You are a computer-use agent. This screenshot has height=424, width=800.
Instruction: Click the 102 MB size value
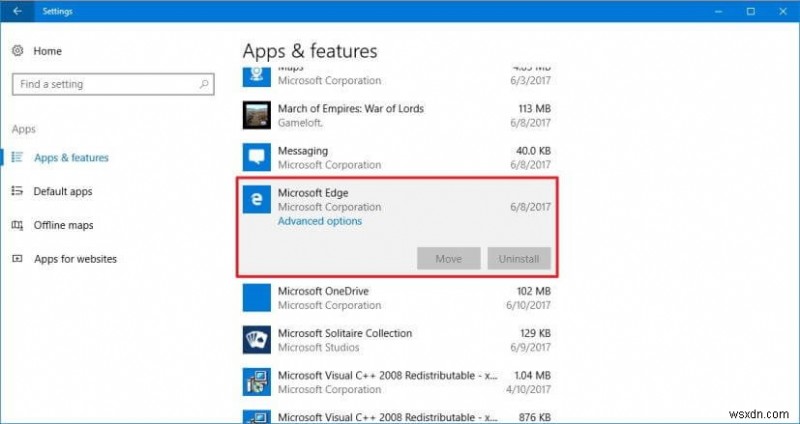(x=534, y=291)
